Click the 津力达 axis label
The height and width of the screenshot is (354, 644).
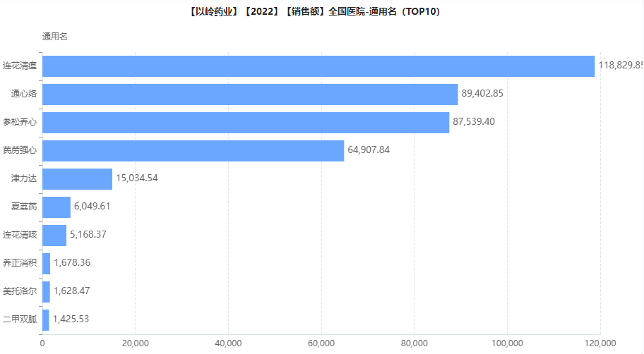(24, 178)
